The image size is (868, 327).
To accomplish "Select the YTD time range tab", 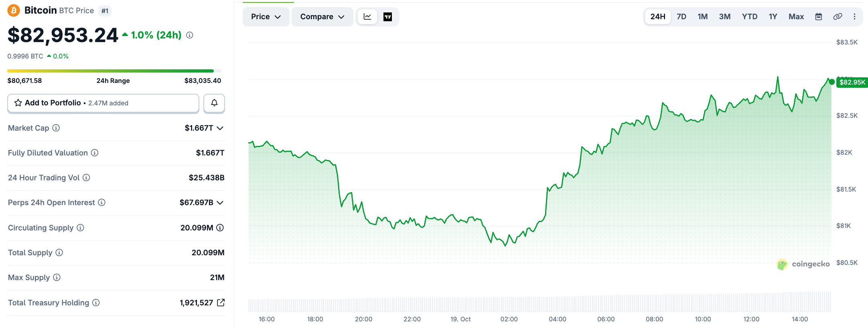I will tap(750, 16).
